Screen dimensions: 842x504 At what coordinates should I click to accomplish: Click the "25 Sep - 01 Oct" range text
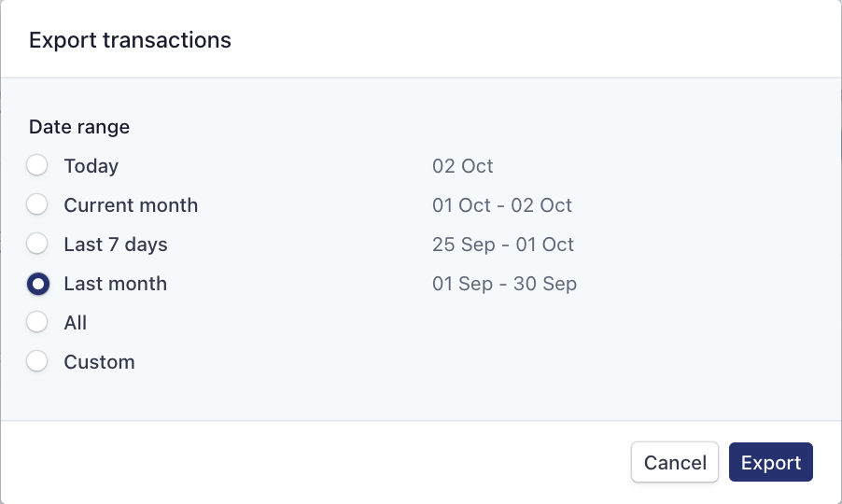click(x=503, y=245)
